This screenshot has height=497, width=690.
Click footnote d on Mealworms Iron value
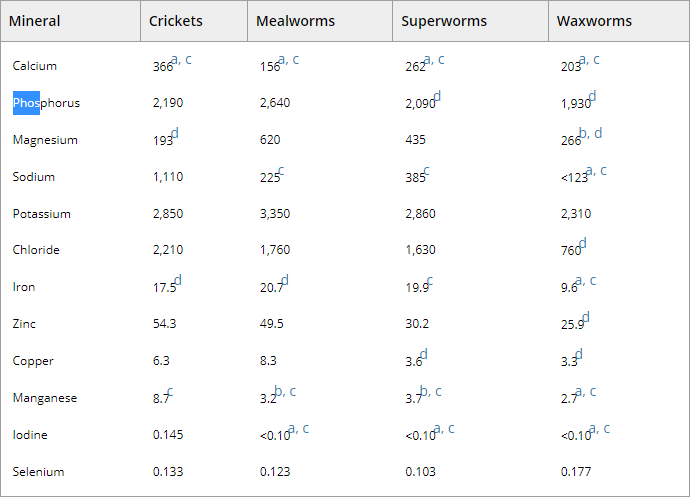(285, 280)
